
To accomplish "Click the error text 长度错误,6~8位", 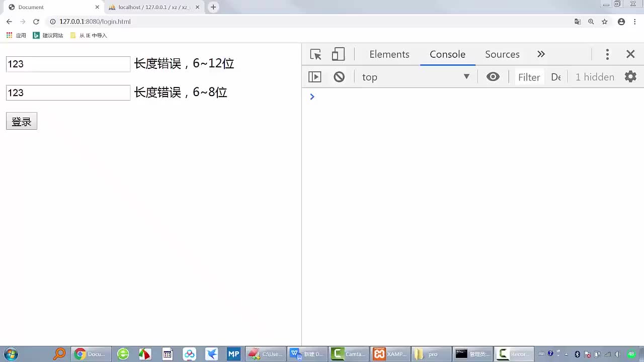I will click(181, 93).
